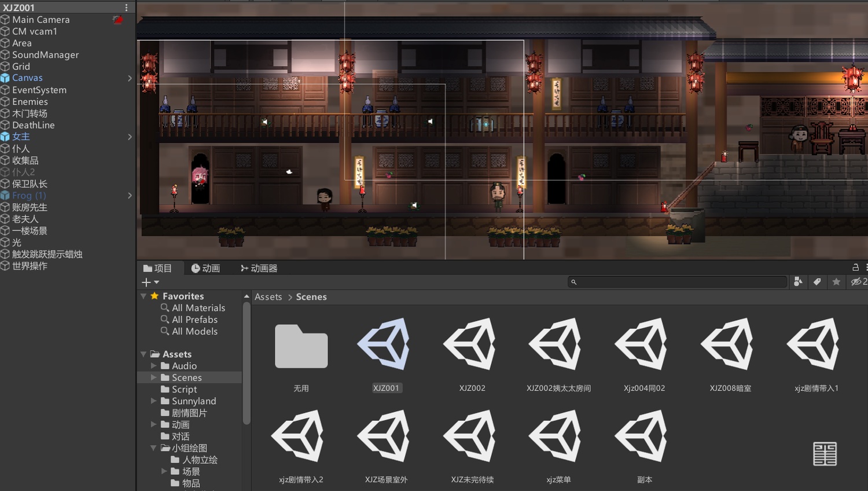
Task: Toggle hidden packages visibility eye icon
Action: pos(856,282)
